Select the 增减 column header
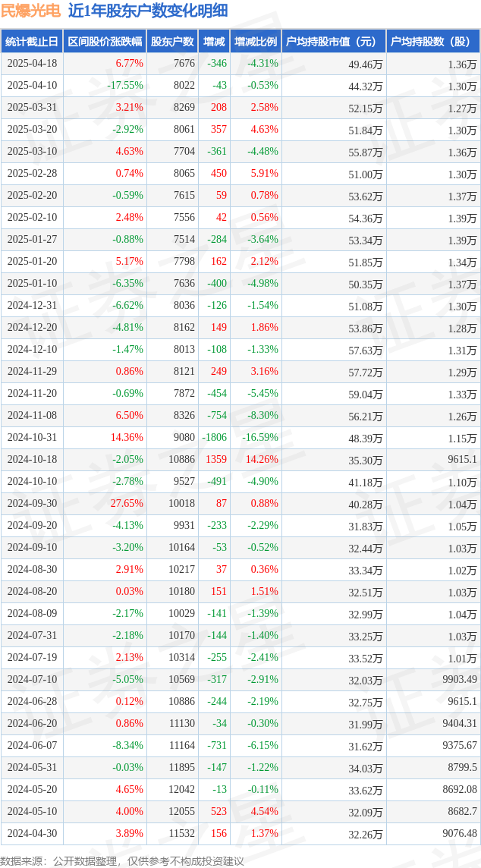481x868 pixels. (214, 42)
